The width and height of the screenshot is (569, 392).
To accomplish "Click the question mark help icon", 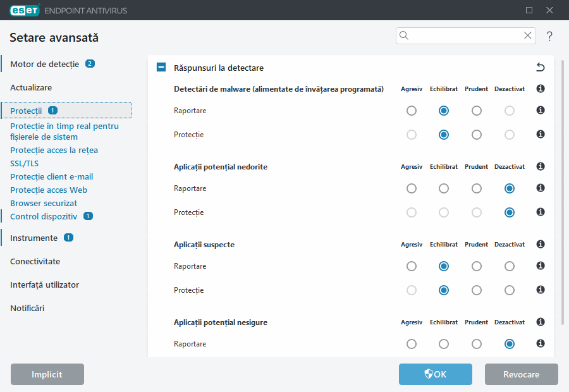I will point(549,36).
